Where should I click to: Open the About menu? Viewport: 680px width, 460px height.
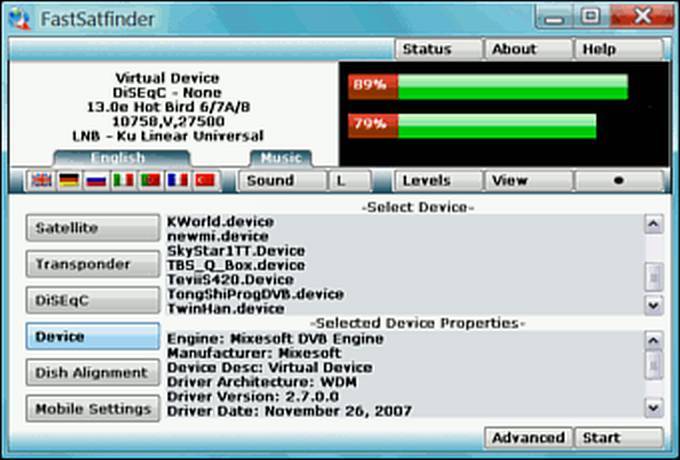[528, 49]
